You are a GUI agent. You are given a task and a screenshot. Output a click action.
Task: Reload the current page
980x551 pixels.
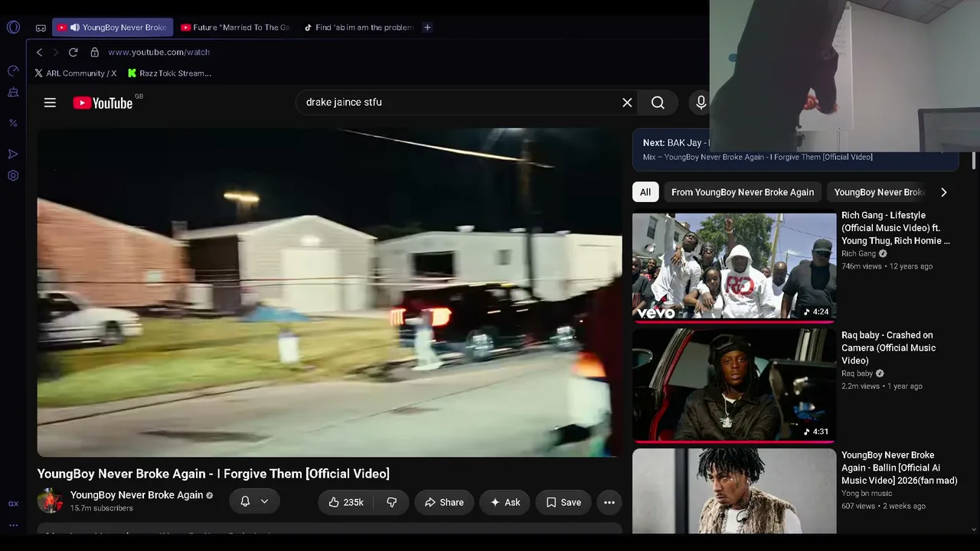pyautogui.click(x=73, y=52)
